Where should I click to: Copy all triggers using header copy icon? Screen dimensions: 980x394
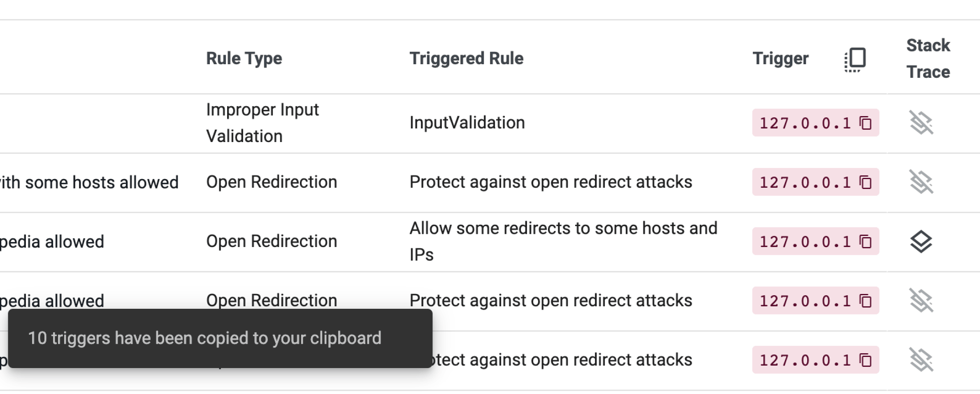pyautogui.click(x=855, y=59)
